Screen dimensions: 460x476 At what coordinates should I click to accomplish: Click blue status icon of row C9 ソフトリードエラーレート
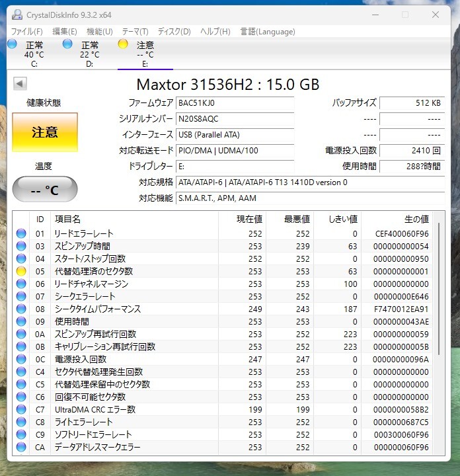point(21,434)
